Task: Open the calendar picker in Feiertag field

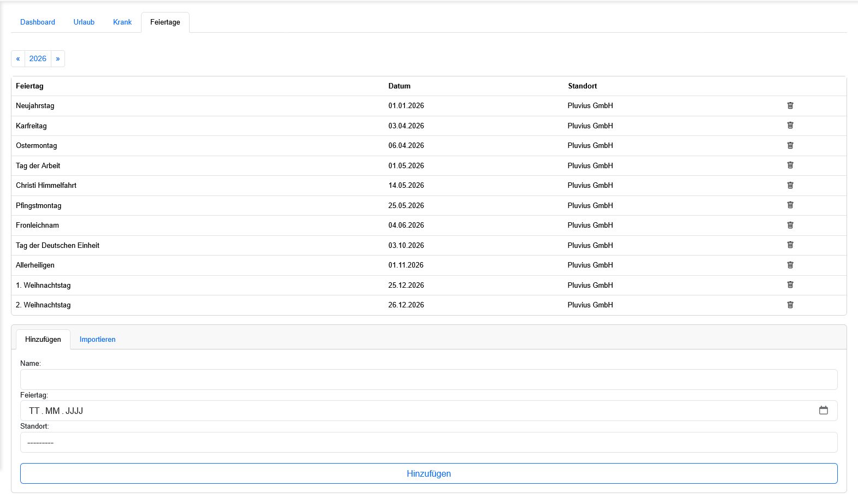Action: (824, 410)
